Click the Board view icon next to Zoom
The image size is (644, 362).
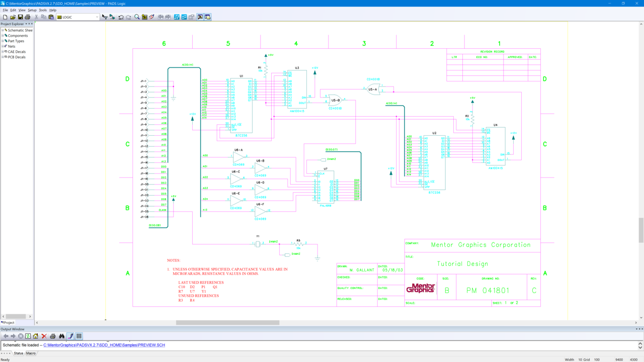144,17
